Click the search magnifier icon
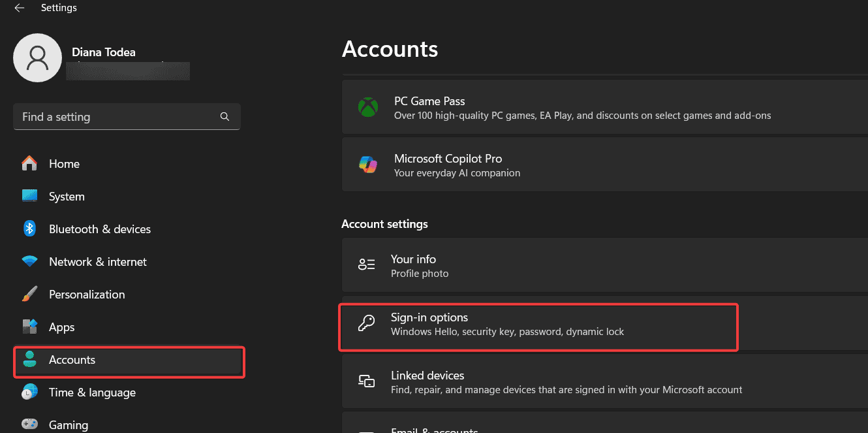This screenshot has height=433, width=868. coord(225,116)
